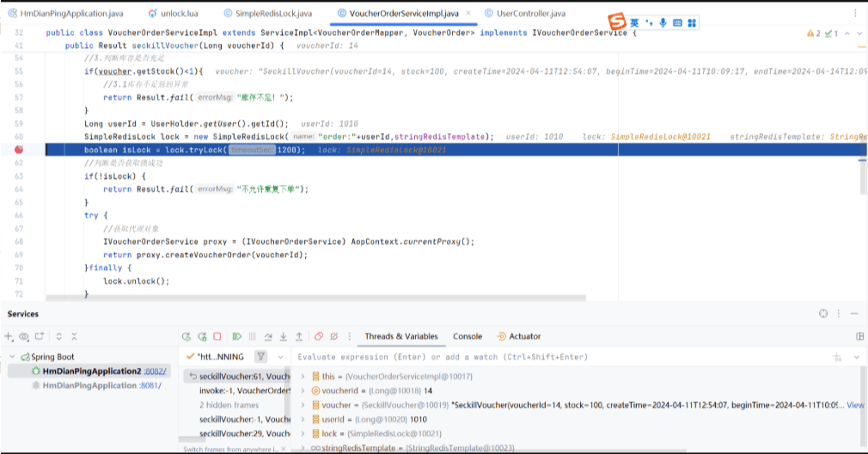Click the Step Out arrow icon
868x454 pixels.
[x=299, y=336]
